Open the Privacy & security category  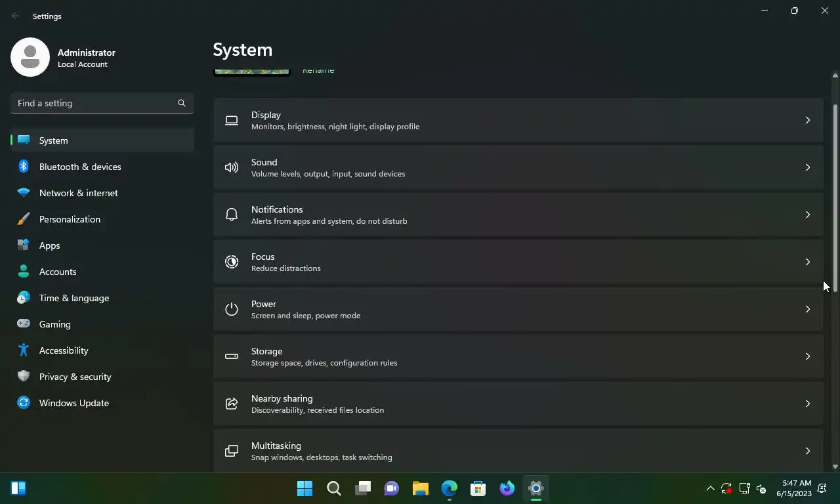[102, 377]
